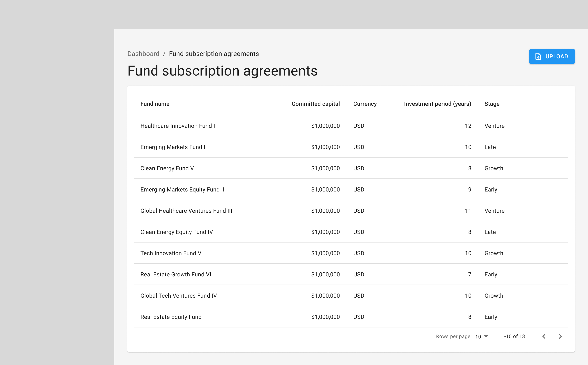Click USD currency in Clean Energy Fund V row
This screenshot has height=365, width=588.
(359, 168)
